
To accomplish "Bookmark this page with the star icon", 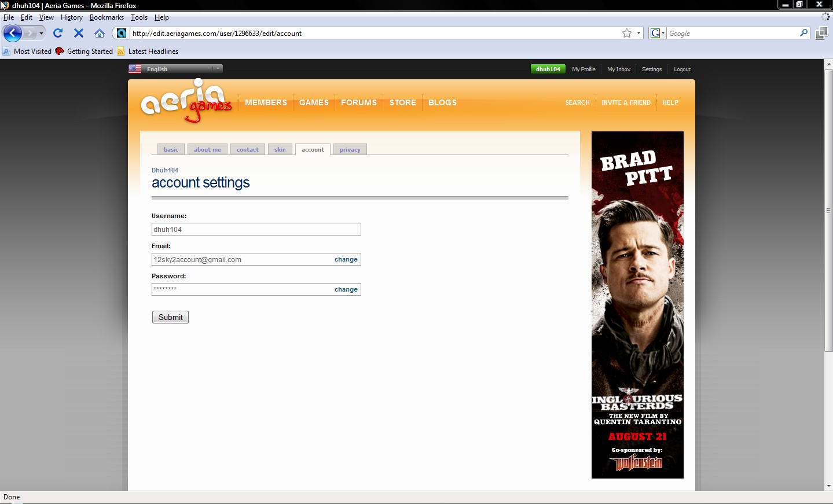I will click(627, 33).
